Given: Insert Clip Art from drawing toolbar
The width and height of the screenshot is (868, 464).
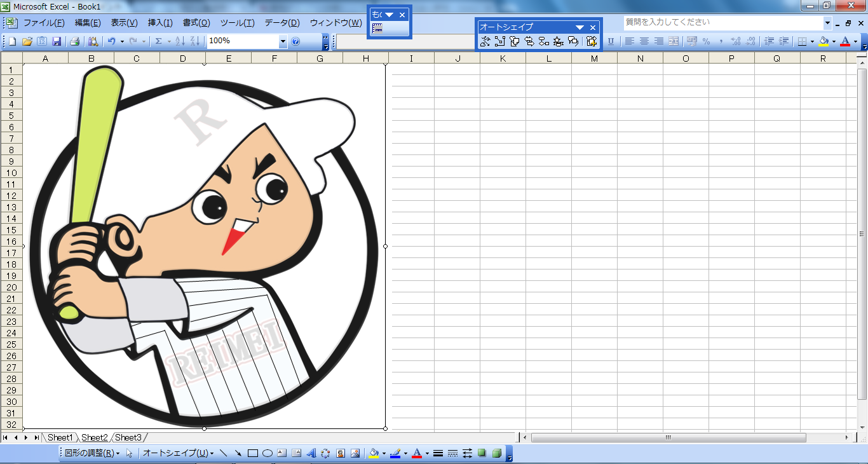Looking at the screenshot, I should 341,453.
